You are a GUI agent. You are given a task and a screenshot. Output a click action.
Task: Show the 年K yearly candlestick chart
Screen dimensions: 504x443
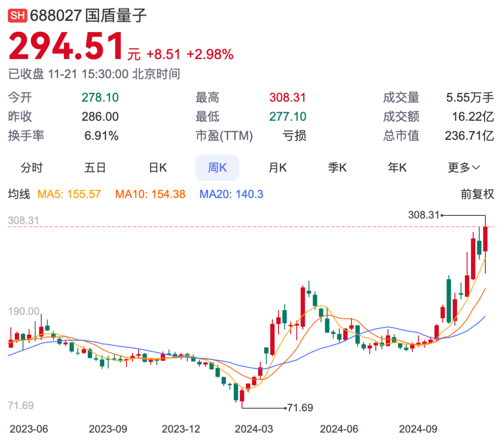[397, 168]
